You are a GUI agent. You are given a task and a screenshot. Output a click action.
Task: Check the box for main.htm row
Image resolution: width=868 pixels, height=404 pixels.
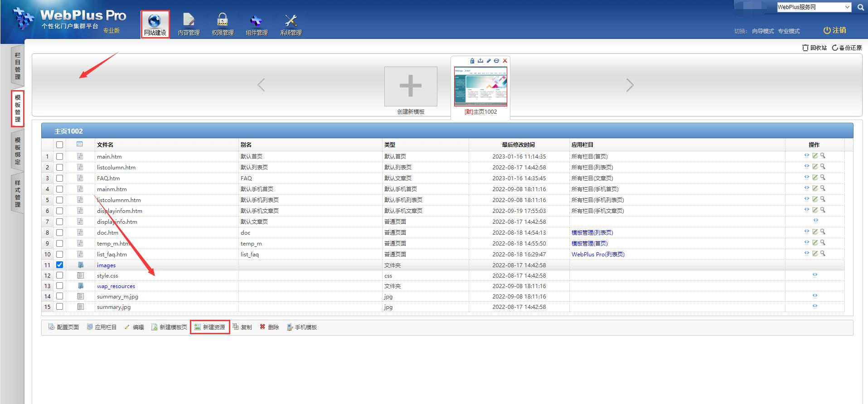tap(59, 156)
